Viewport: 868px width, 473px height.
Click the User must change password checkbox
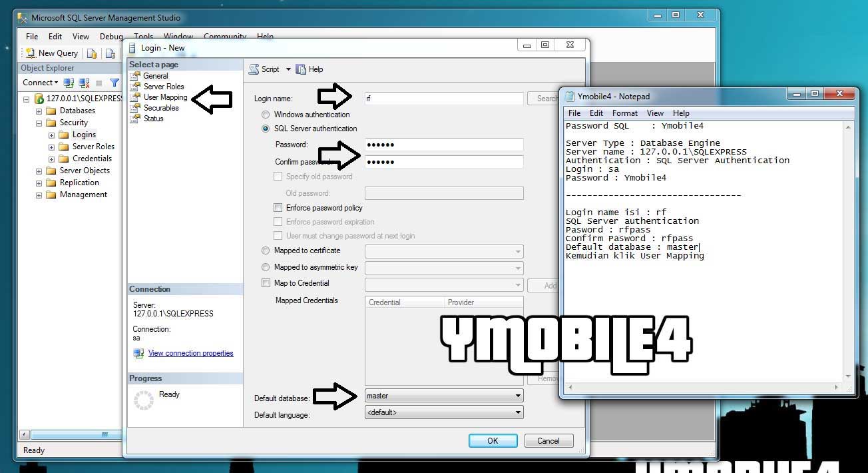pos(278,236)
